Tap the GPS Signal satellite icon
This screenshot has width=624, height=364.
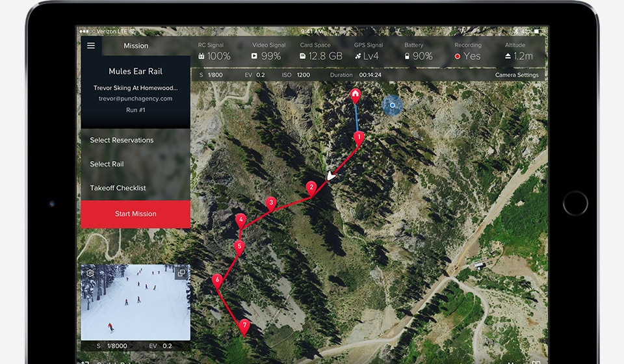coord(357,57)
